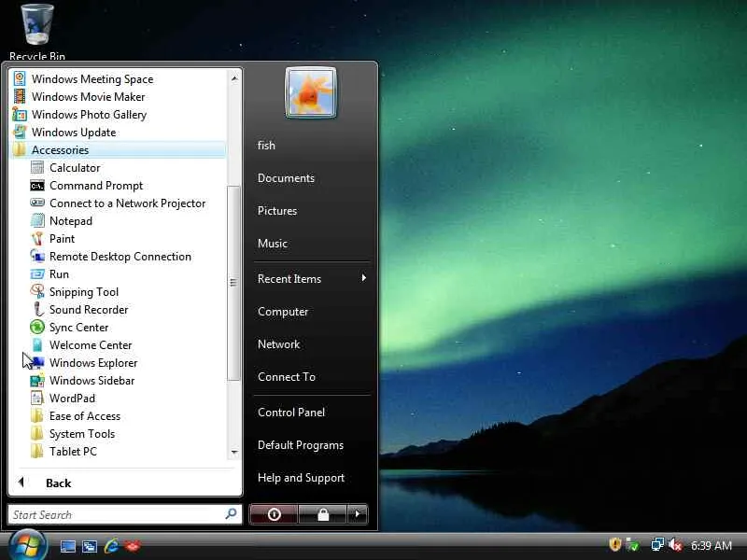Open Connect to a Network Projector icon
747x560 pixels.
click(37, 203)
